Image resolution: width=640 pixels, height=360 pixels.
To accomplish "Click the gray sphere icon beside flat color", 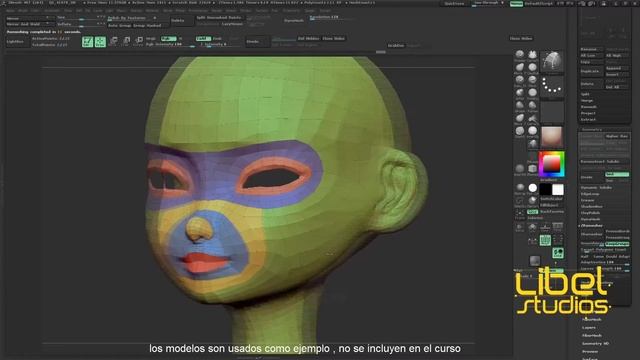I will coord(520,188).
